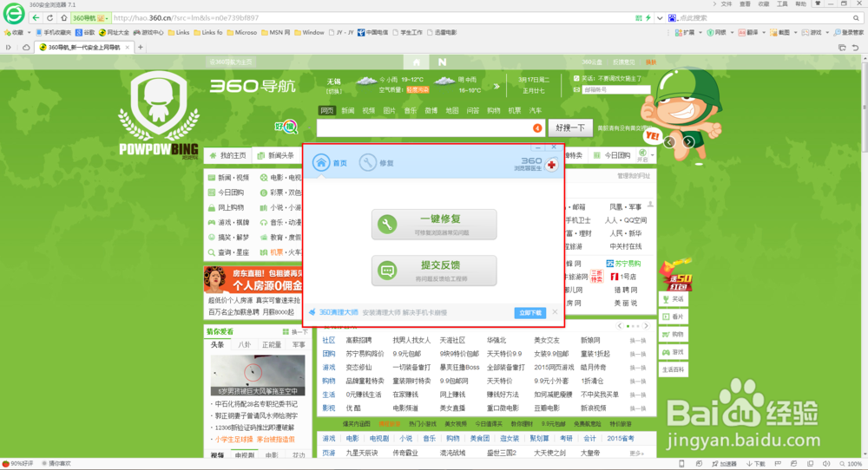Open a new tab with the plus icon

click(140, 48)
